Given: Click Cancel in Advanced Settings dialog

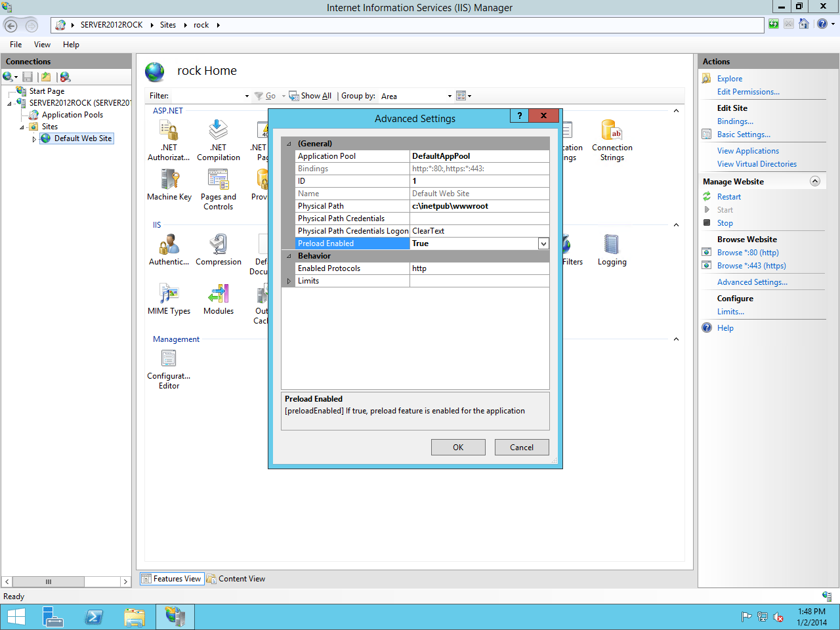Looking at the screenshot, I should coord(522,448).
